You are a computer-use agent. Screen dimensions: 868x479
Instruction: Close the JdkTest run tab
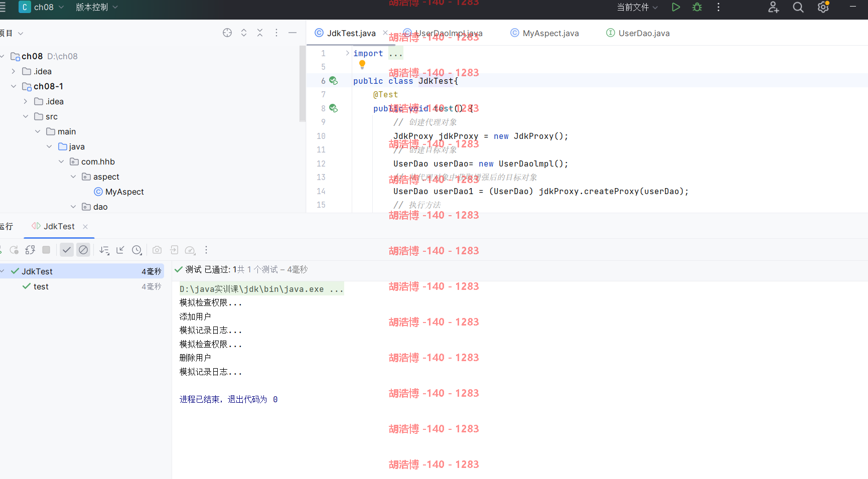(85, 227)
